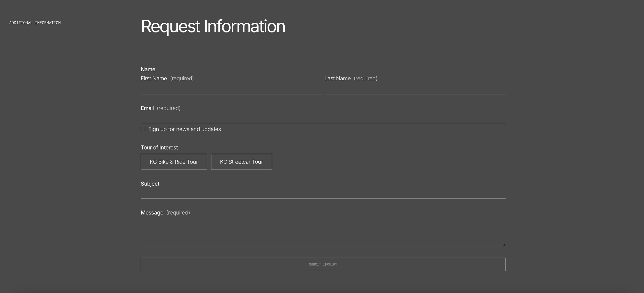Click the Last Name field label

(x=337, y=79)
